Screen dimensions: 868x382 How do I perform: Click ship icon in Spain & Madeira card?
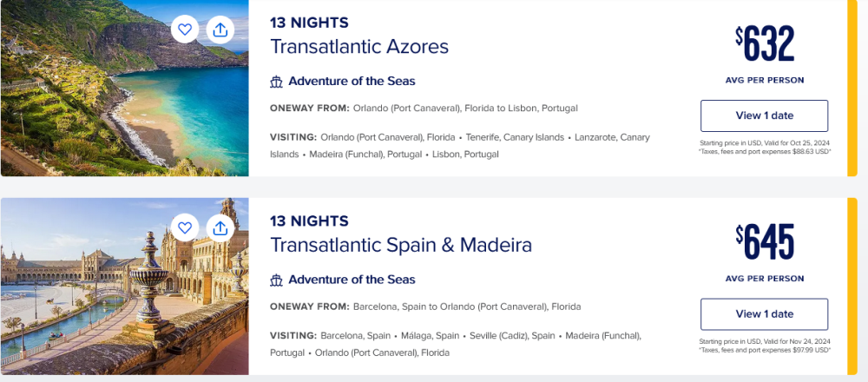[x=276, y=280]
